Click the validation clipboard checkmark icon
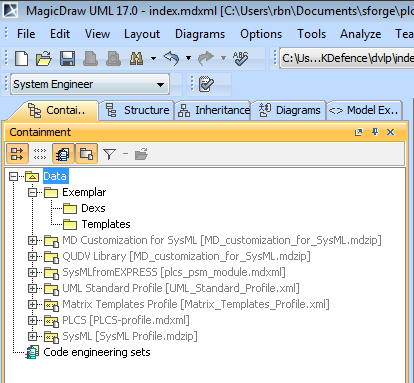The image size is (414, 383). tap(206, 84)
